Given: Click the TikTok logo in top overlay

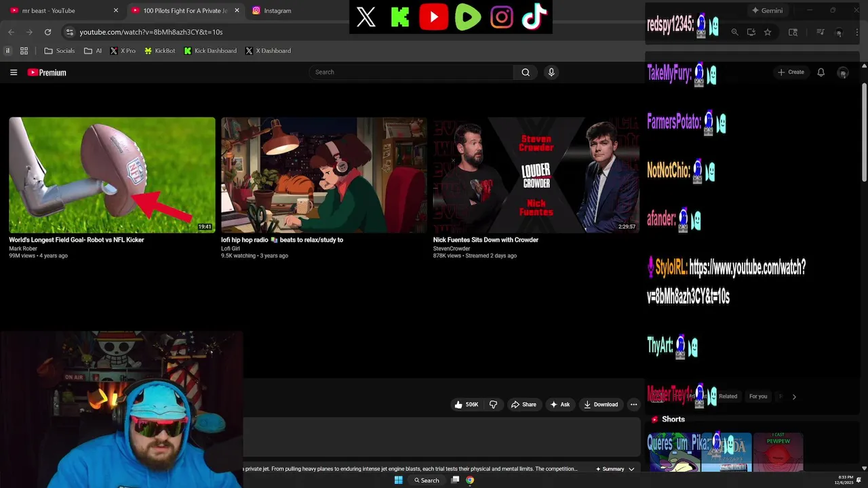Looking at the screenshot, I should tap(534, 17).
